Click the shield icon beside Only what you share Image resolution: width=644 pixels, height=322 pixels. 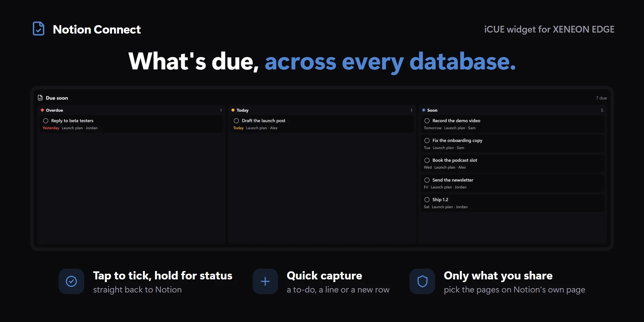tap(422, 281)
